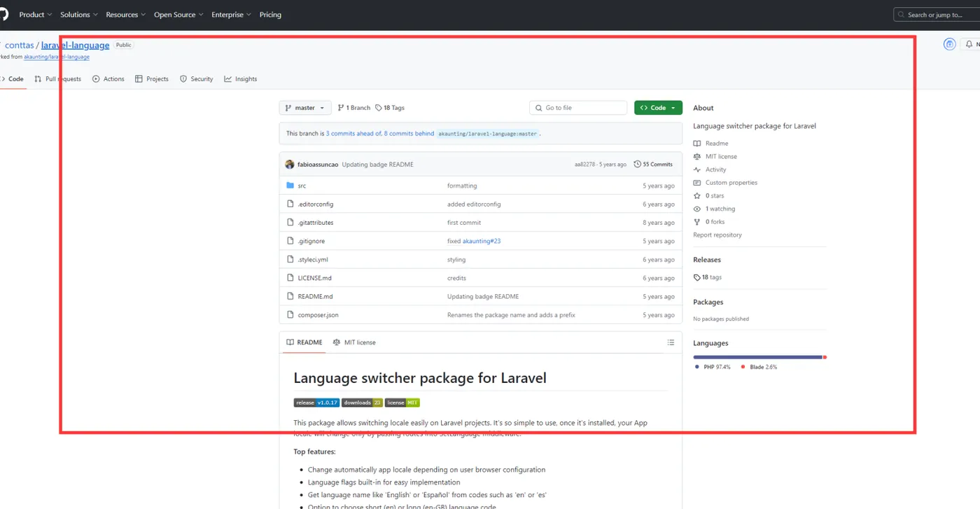Open the green Code dropdown button
Image resolution: width=980 pixels, height=509 pixels.
(658, 108)
